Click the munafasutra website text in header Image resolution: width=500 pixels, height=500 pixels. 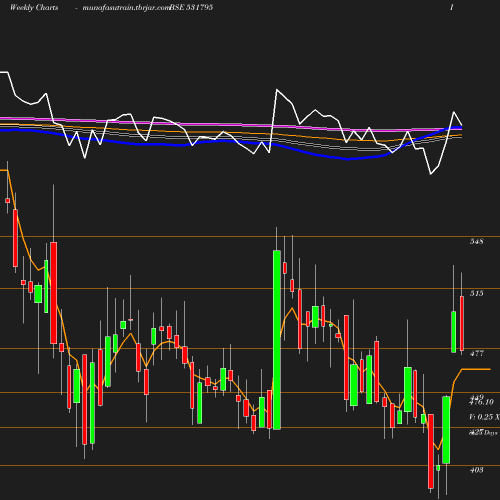pos(126,8)
